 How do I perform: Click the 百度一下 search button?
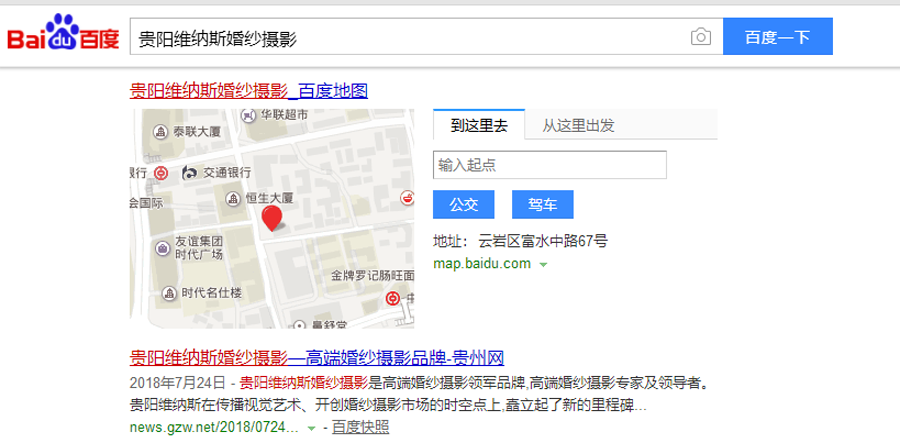pos(778,37)
